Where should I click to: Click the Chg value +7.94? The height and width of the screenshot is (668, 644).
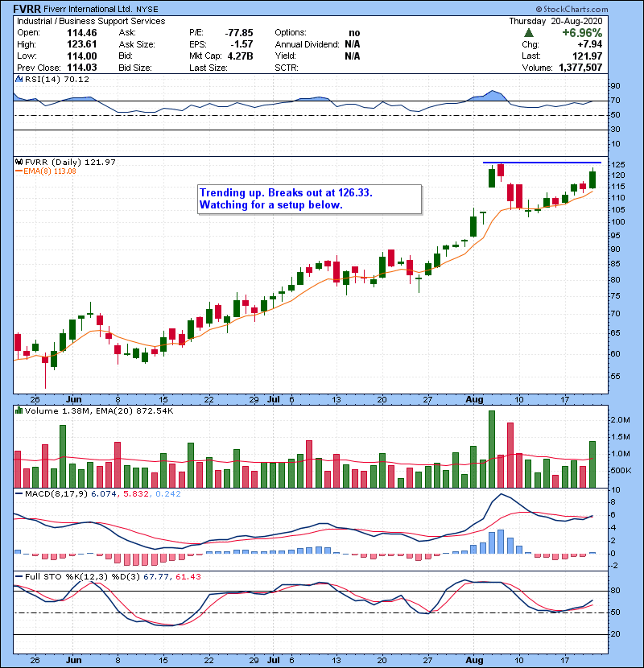tap(589, 44)
